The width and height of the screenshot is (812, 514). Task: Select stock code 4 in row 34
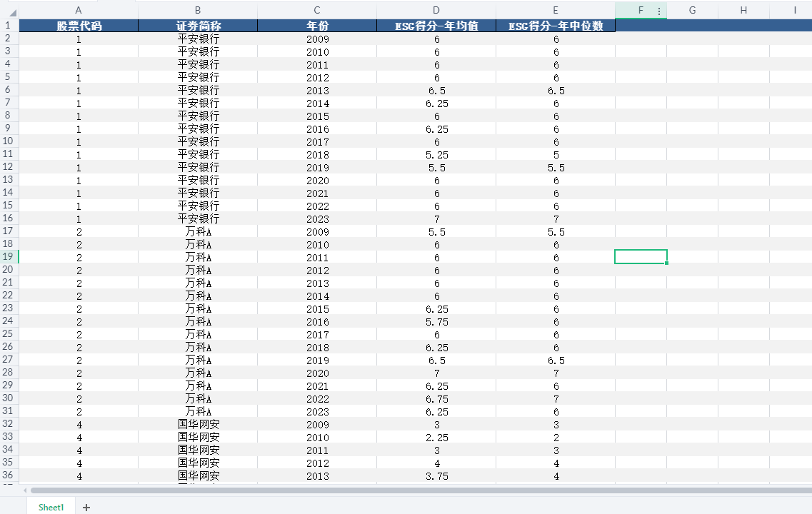pos(79,450)
